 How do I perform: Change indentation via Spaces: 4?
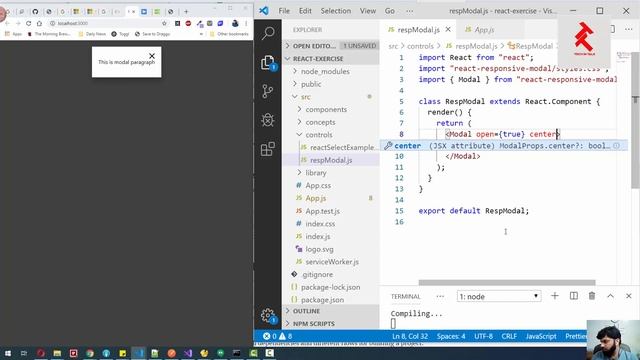point(451,336)
